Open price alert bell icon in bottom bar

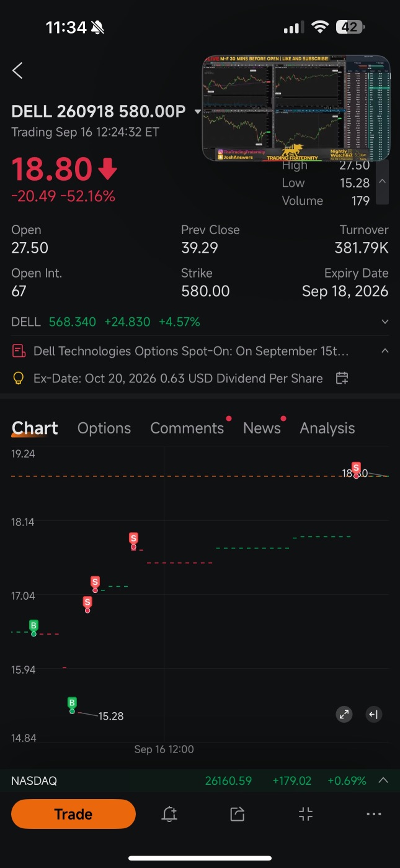pyautogui.click(x=169, y=814)
